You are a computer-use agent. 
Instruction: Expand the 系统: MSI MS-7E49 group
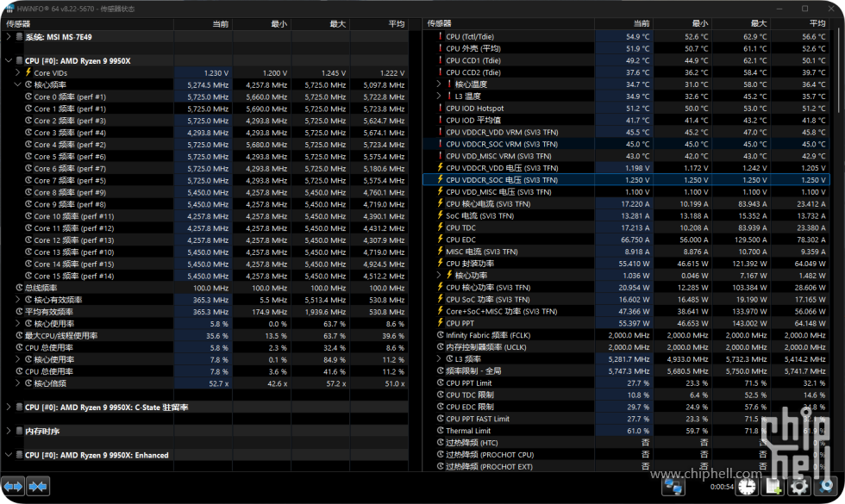pyautogui.click(x=8, y=36)
